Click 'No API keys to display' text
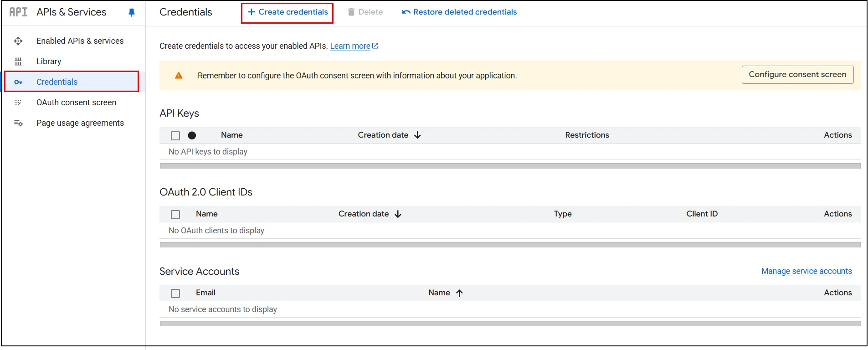This screenshot has width=868, height=350. pos(208,152)
